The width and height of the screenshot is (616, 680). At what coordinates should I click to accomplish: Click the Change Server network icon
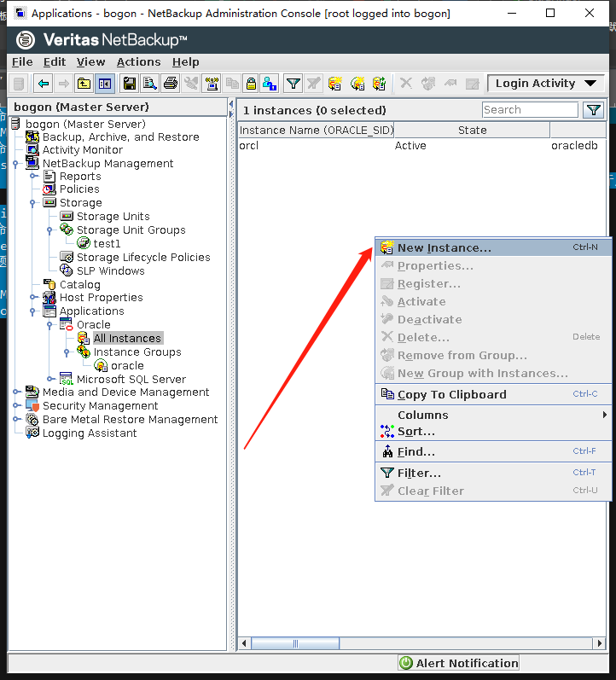pyautogui.click(x=212, y=84)
